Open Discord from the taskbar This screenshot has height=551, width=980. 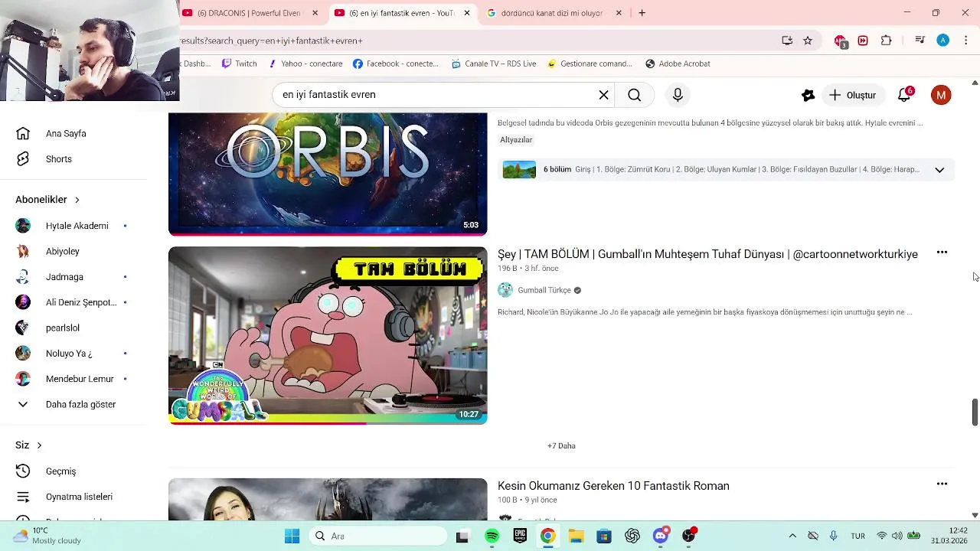pos(661,536)
